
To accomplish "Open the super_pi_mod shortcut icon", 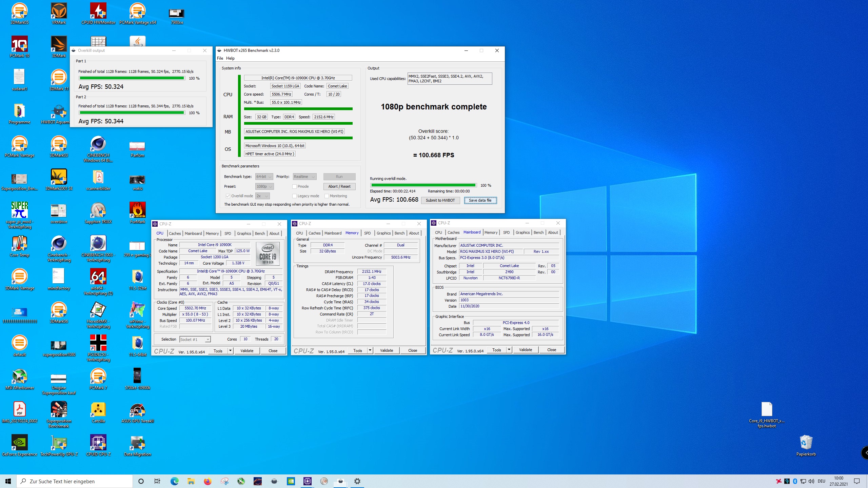I will click(x=20, y=216).
